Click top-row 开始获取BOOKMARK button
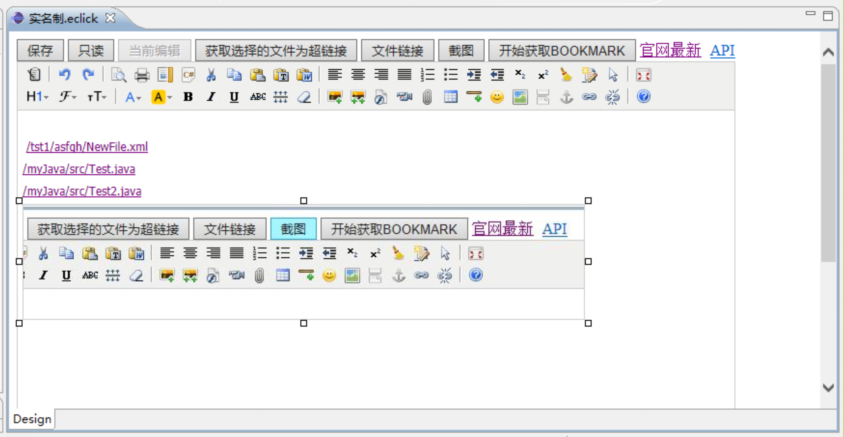 (562, 51)
